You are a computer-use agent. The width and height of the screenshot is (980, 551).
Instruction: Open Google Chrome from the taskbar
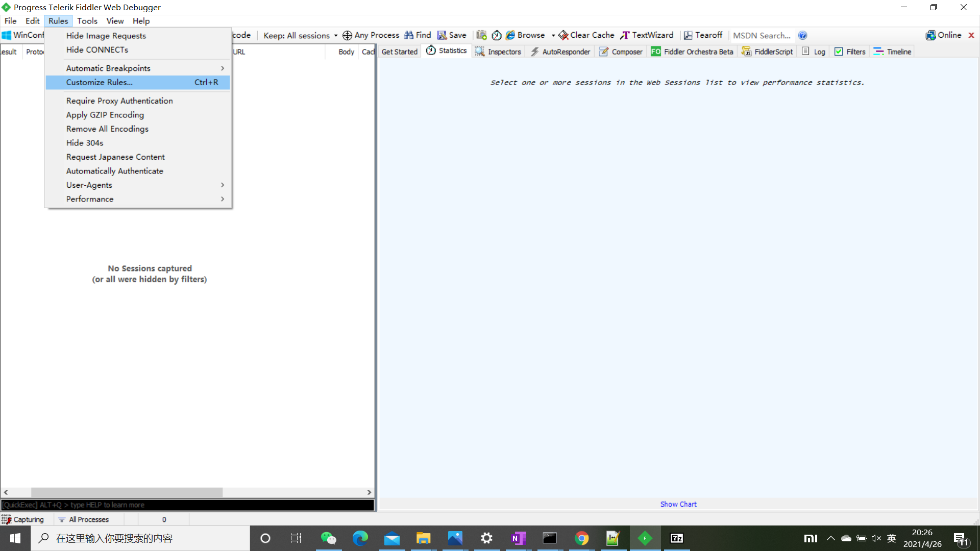[x=581, y=538]
